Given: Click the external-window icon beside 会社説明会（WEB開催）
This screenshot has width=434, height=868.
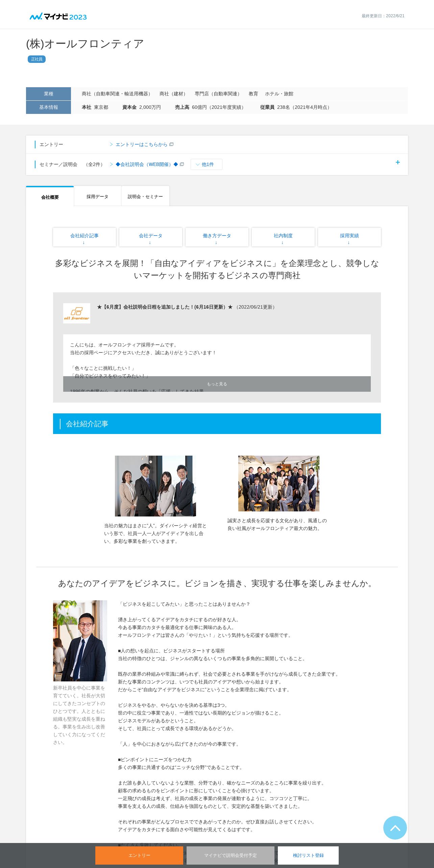Looking at the screenshot, I should [x=182, y=164].
